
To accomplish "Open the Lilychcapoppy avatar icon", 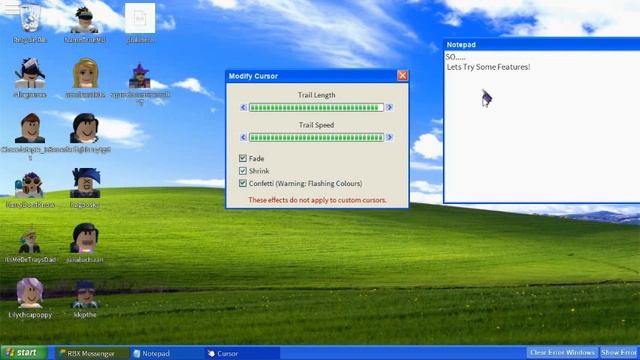I will pyautogui.click(x=30, y=293).
